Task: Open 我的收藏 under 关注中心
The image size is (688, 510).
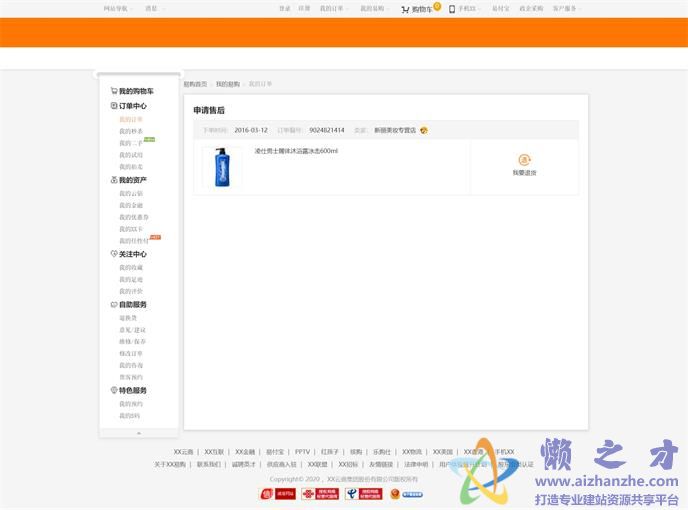Action: 131,268
